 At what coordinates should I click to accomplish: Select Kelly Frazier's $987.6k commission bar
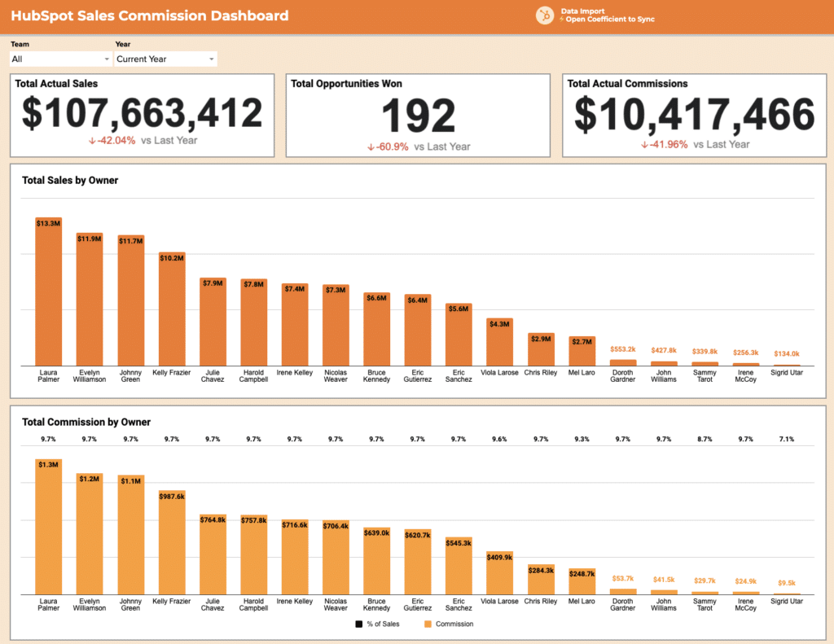click(x=172, y=542)
